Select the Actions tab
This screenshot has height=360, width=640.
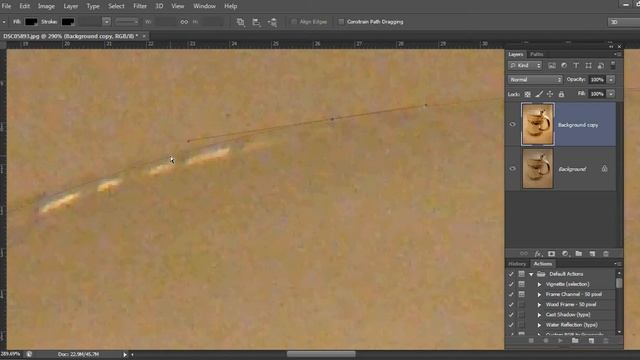pos(542,264)
